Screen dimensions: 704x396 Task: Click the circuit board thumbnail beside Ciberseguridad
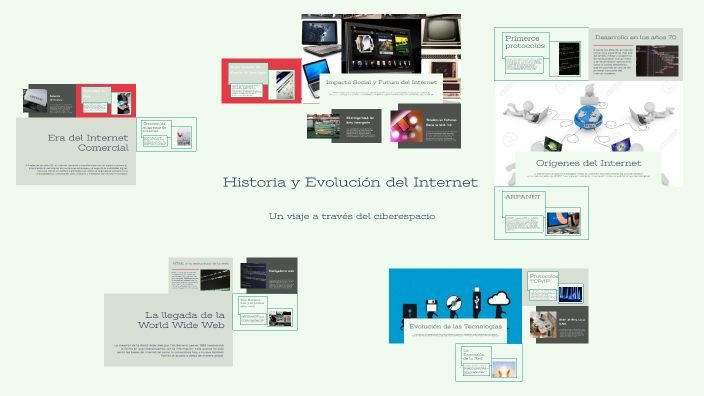tap(323, 127)
